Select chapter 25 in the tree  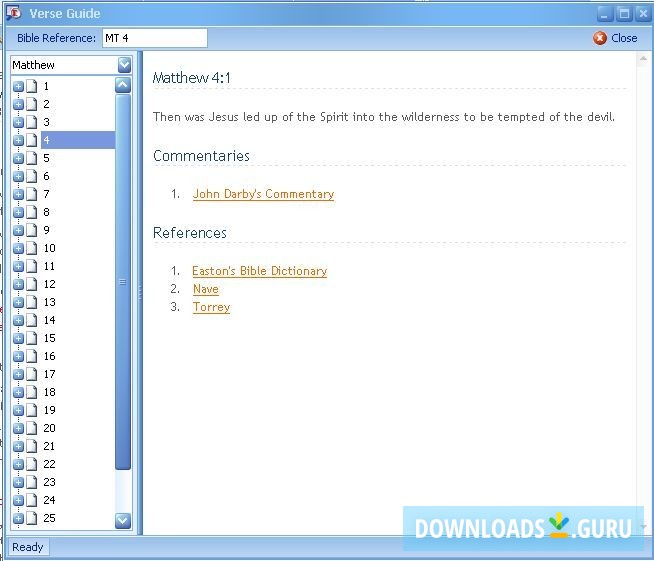[49, 518]
